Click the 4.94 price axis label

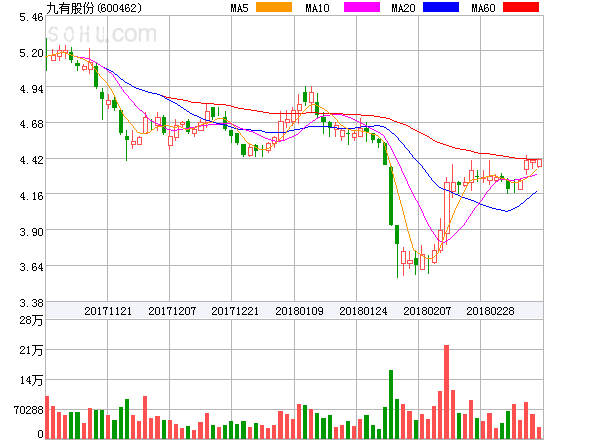[x=31, y=89]
